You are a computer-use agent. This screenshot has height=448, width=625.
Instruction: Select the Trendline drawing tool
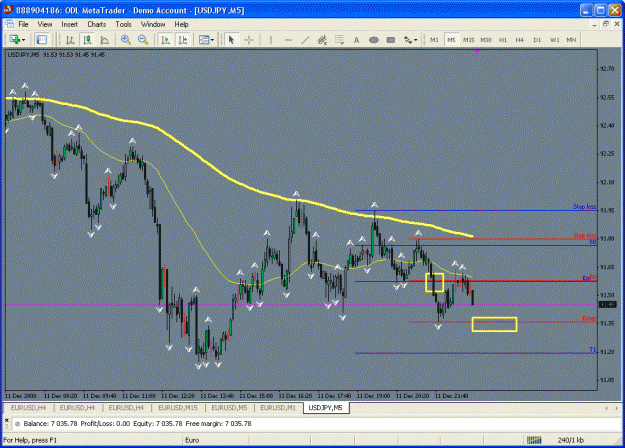[305, 39]
